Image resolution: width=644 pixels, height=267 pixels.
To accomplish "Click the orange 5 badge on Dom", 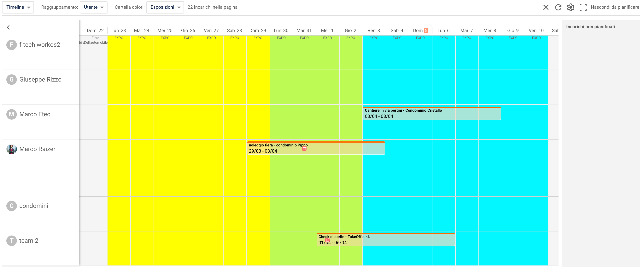I will [426, 31].
